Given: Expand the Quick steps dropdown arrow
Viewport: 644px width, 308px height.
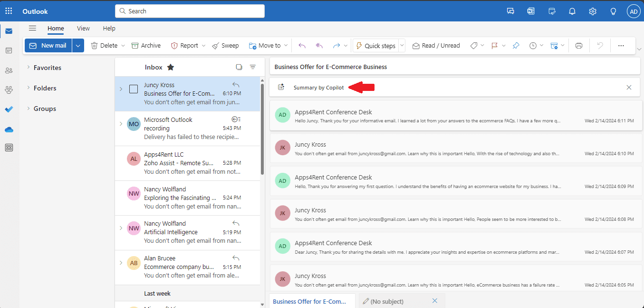Looking at the screenshot, I should (x=402, y=46).
